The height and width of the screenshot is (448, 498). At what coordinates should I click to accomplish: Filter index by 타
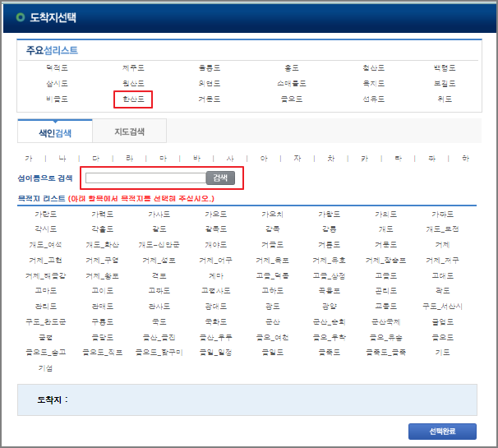coord(399,158)
